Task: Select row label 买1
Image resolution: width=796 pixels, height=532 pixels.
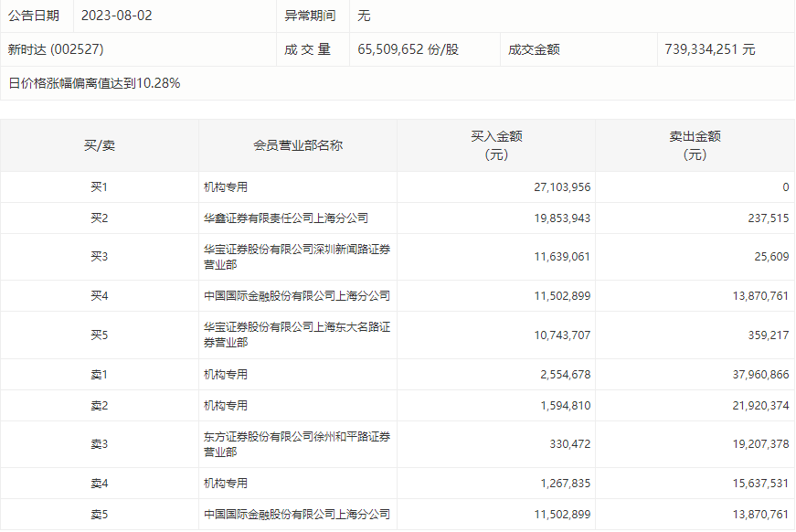Action: (x=100, y=186)
